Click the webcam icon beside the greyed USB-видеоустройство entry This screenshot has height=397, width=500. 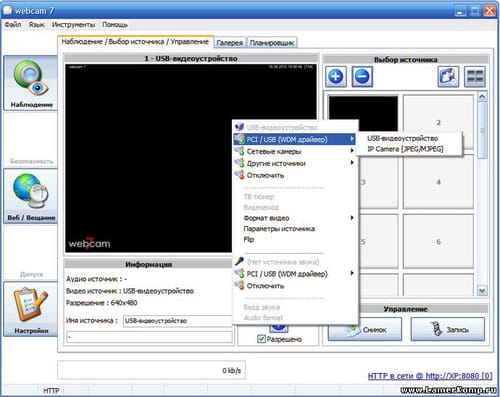pos(239,127)
